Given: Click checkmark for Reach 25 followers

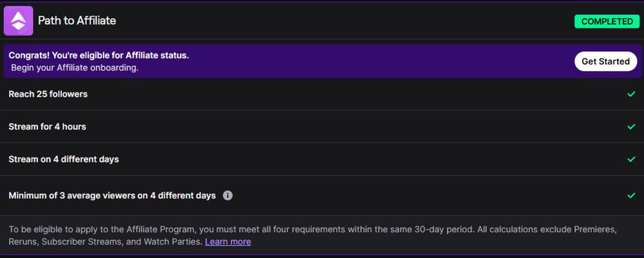Looking at the screenshot, I should pyautogui.click(x=631, y=94).
